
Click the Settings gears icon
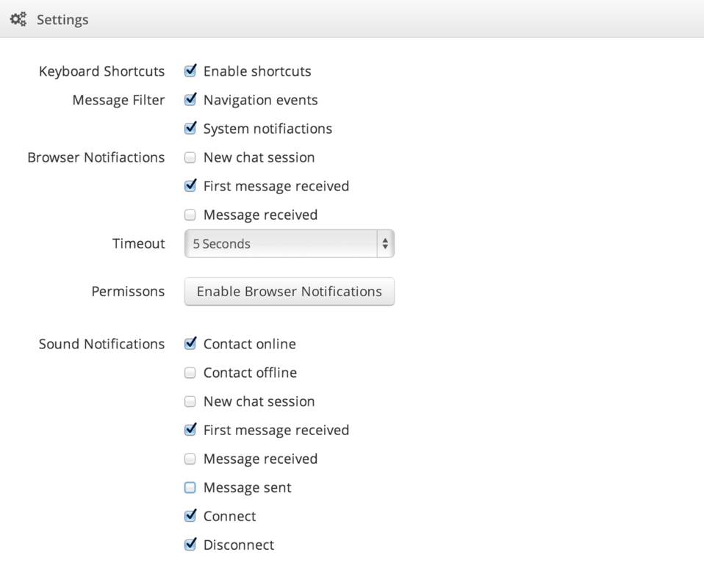[19, 20]
